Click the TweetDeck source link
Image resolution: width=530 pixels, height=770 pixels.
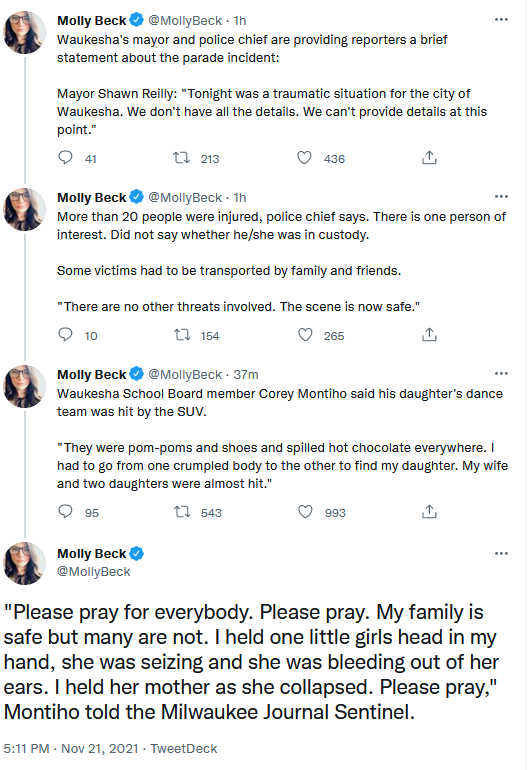(184, 748)
